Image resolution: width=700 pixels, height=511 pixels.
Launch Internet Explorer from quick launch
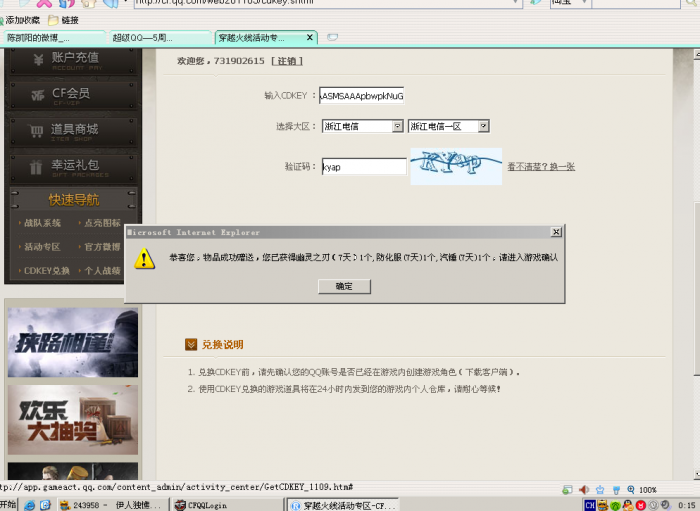click(29, 505)
